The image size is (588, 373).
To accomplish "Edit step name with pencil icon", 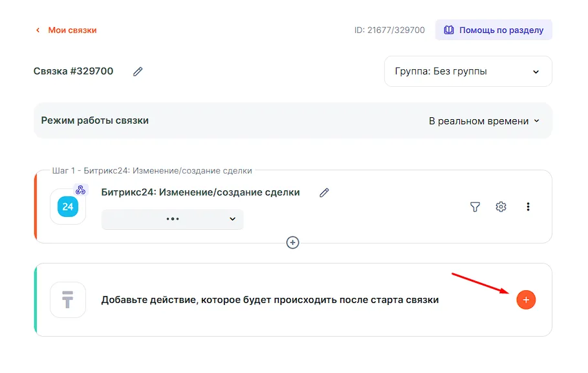I will tap(324, 192).
